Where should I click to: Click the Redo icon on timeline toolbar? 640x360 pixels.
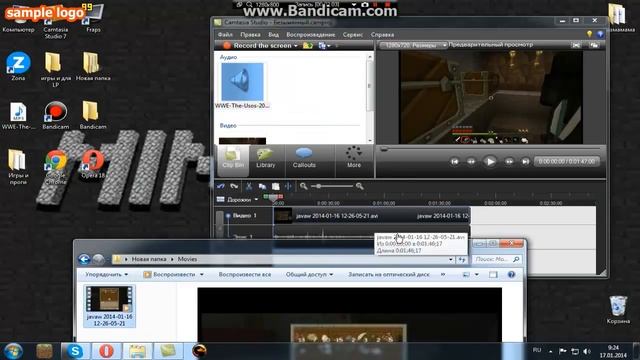(234, 186)
